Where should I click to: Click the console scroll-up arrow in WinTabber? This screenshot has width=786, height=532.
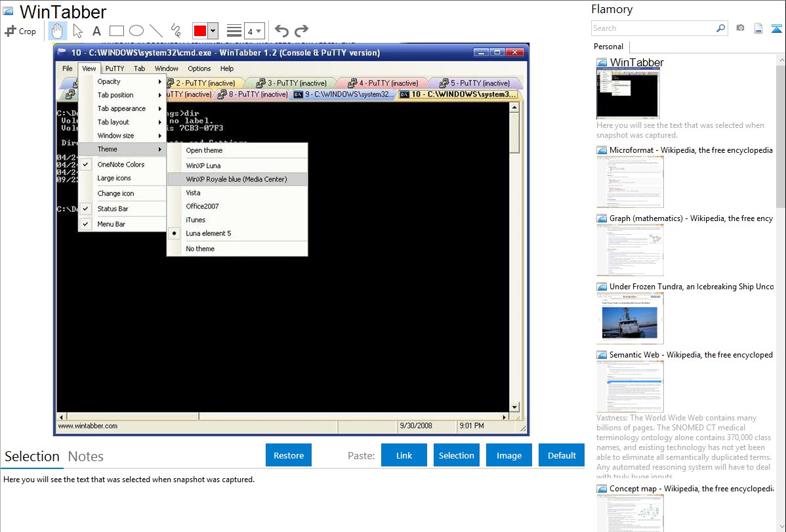[x=514, y=108]
